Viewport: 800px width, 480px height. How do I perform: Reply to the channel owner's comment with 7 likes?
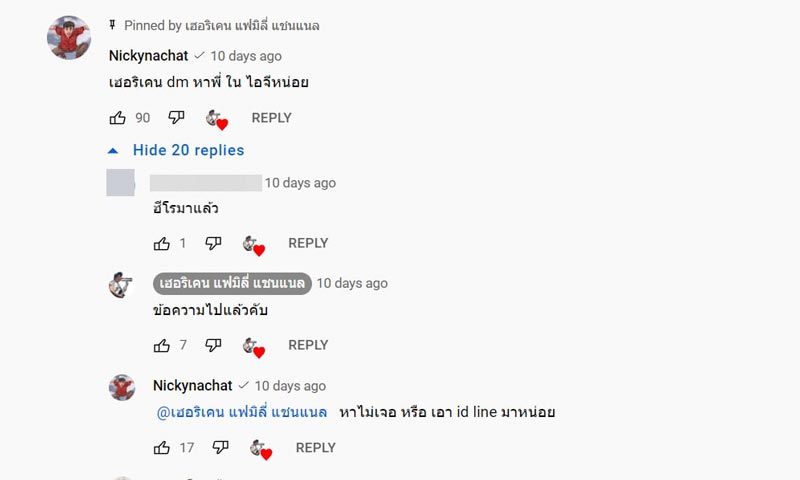[308, 345]
